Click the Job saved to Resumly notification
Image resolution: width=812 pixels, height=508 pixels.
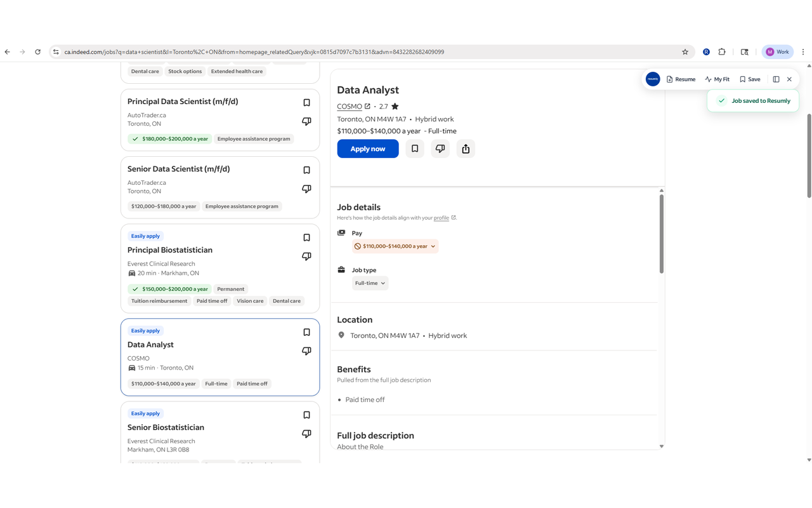[753, 101]
